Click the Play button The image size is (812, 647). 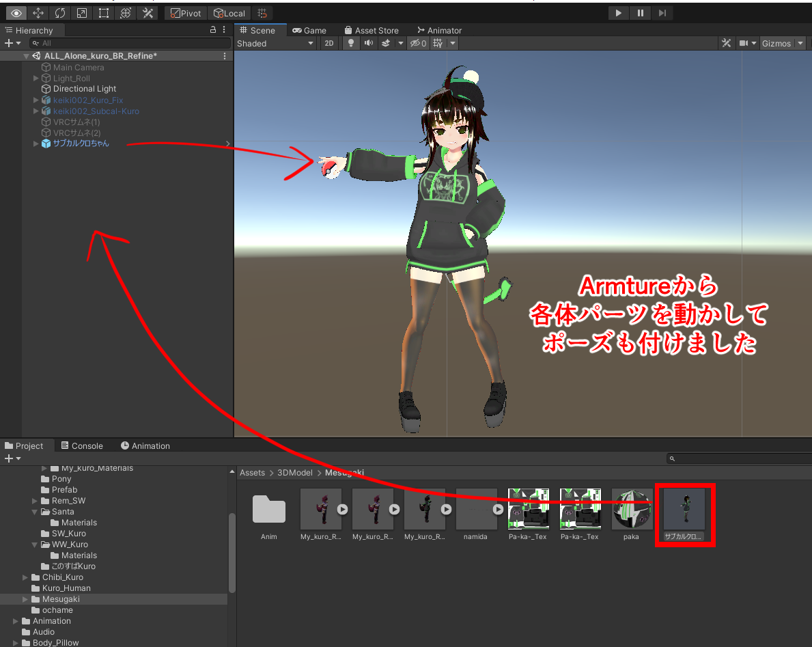coord(618,13)
